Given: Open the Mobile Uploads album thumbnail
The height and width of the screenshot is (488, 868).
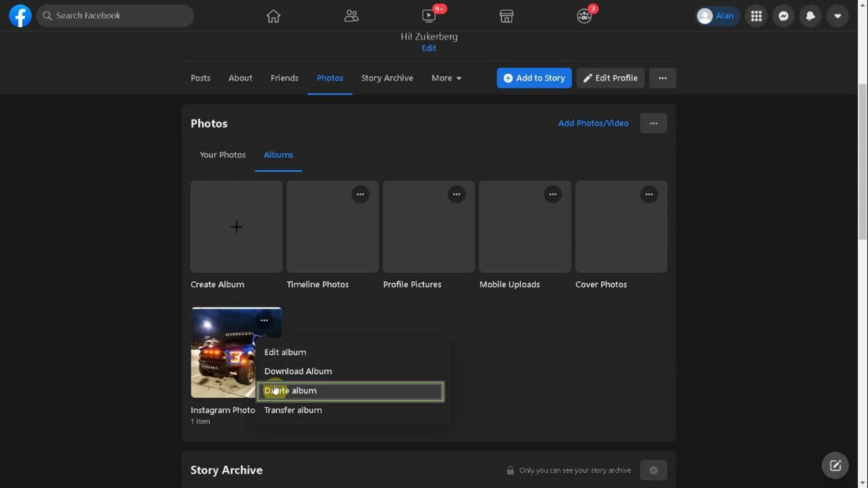Looking at the screenshot, I should 525,227.
